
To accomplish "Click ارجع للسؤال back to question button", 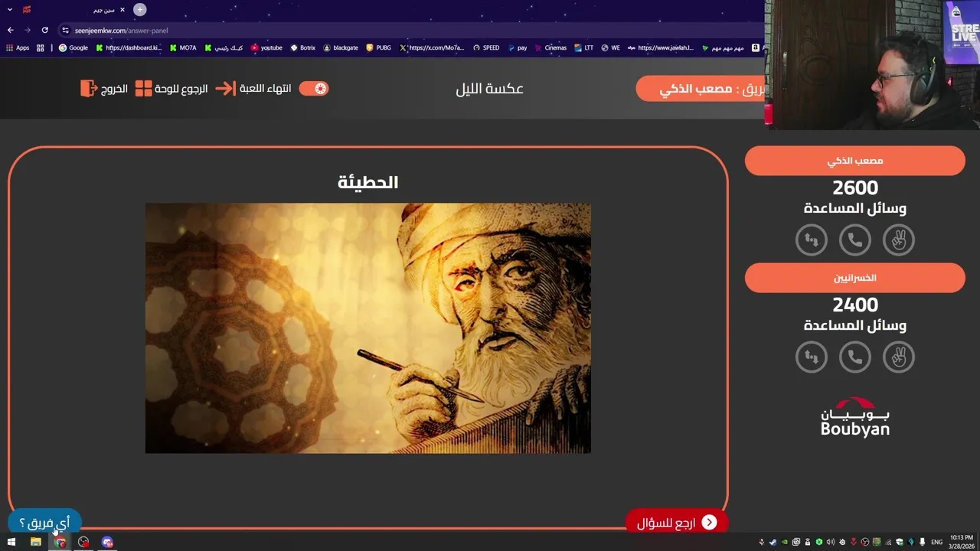I will (x=677, y=523).
